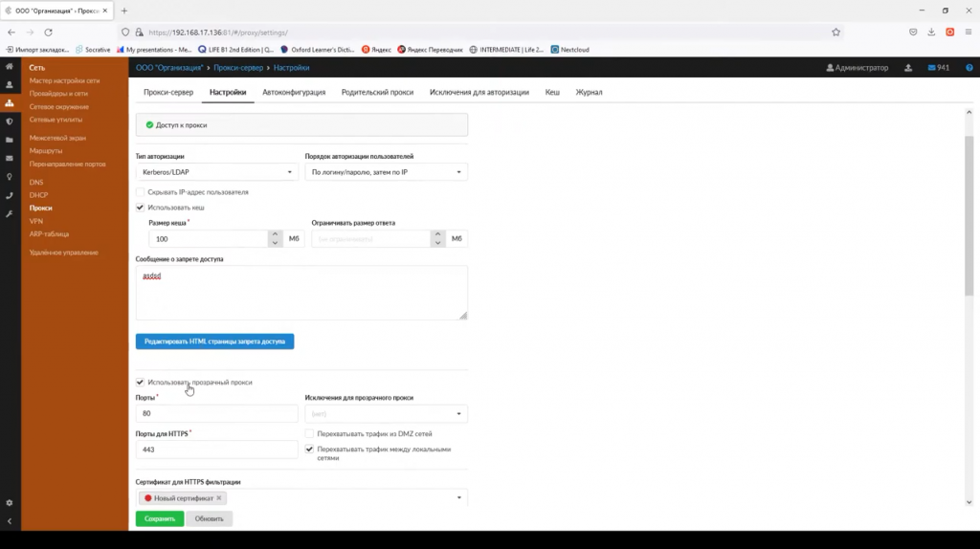Click the Сообщение о запрете доступа textarea
Image resolution: width=980 pixels, height=549 pixels.
301,293
